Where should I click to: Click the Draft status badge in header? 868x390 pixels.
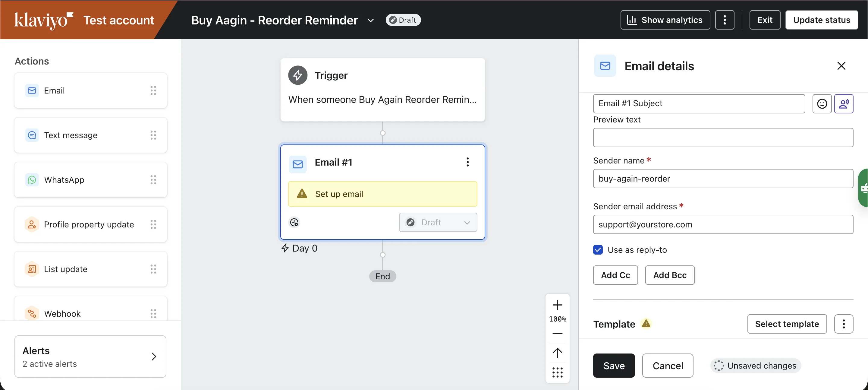[403, 20]
